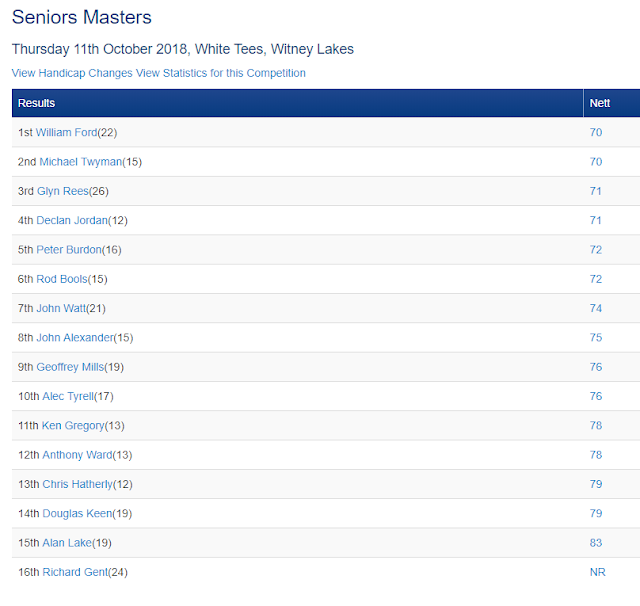Viewport: 640px width, 606px height.
Task: Click Richard Gent's NR result
Action: [598, 573]
